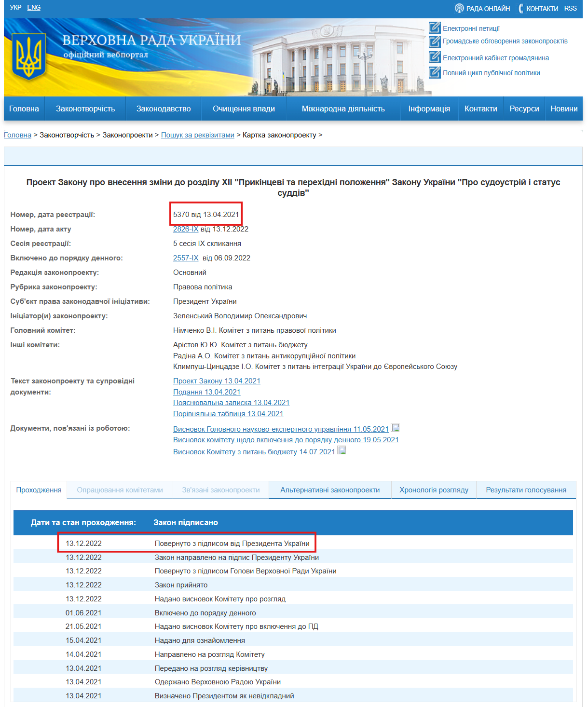The height and width of the screenshot is (707, 588).
Task: Select the Проходження tab
Action: coord(39,490)
